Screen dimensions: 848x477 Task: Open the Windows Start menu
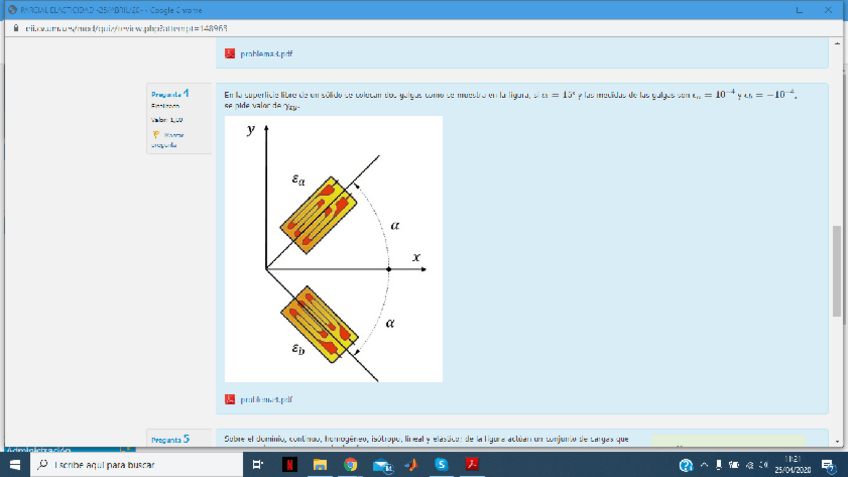click(15, 465)
